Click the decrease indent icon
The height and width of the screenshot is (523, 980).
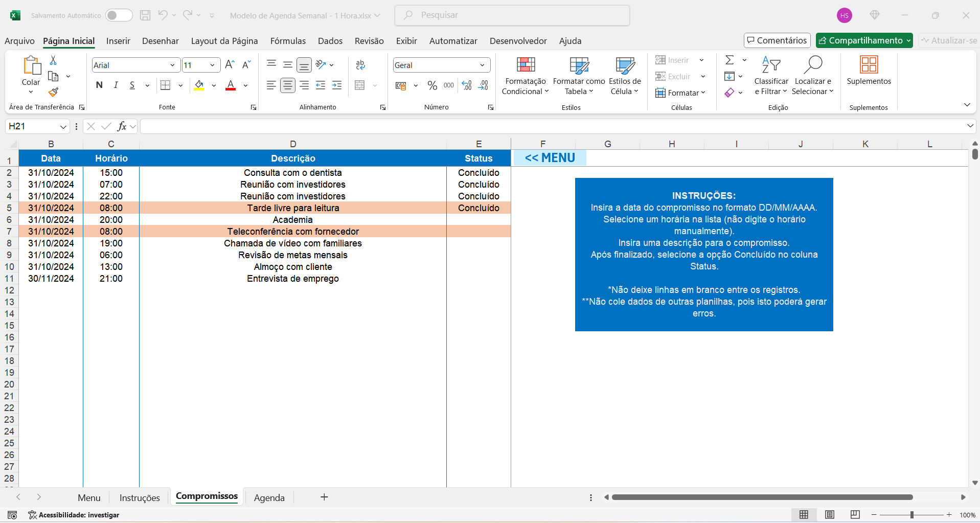(321, 85)
